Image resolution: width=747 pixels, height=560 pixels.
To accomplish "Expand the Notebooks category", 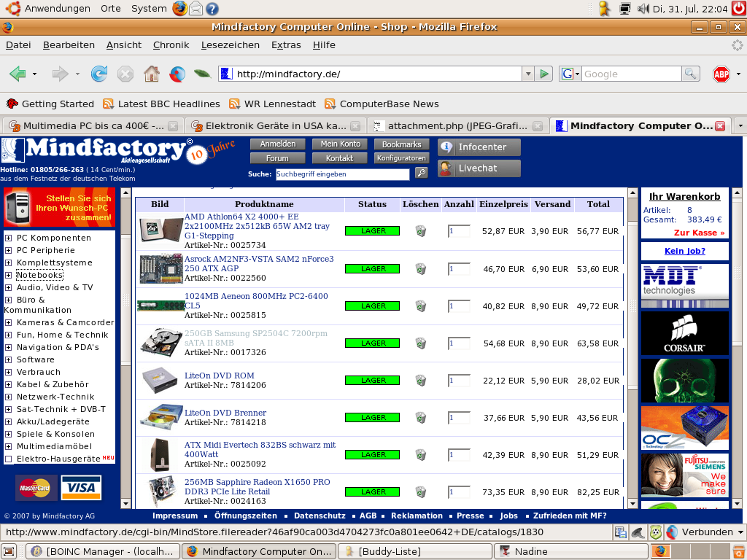I will pyautogui.click(x=8, y=275).
